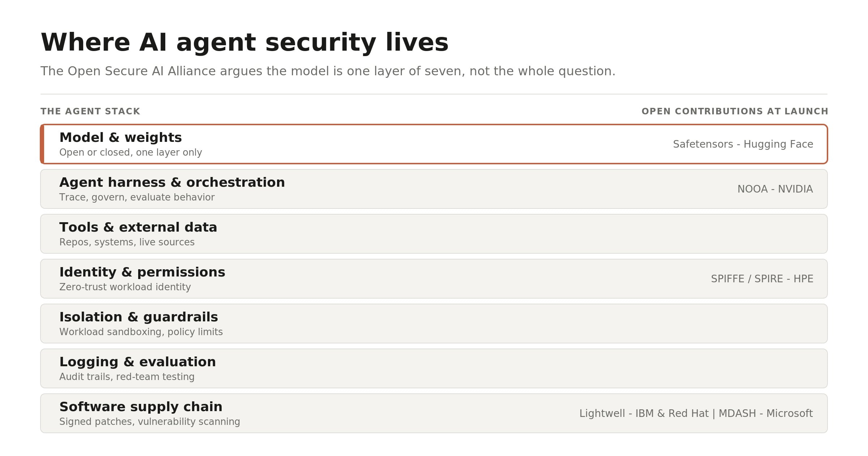The image size is (868, 456).
Task: Click 'Open Contributions at Launch' header
Action: coord(735,111)
